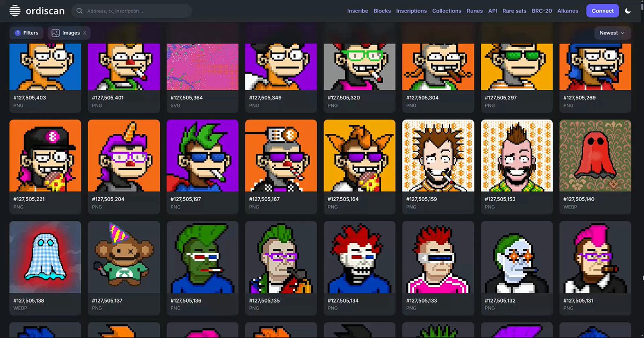Click the Images filter picture icon

point(55,33)
